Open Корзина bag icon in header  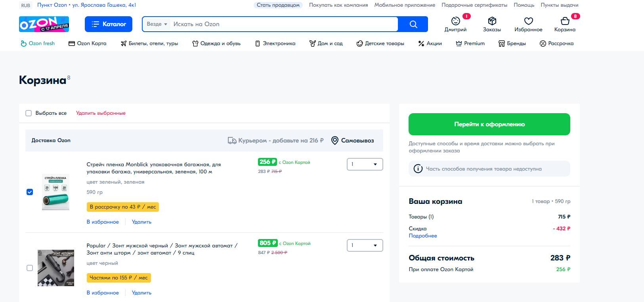[x=565, y=21]
